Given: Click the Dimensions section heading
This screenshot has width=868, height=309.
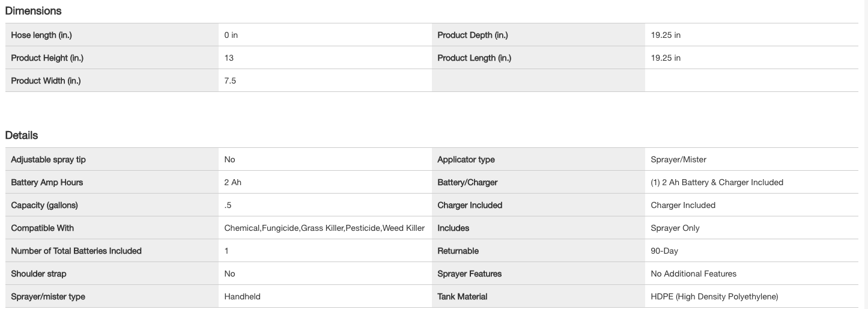Looking at the screenshot, I should click(x=33, y=11).
